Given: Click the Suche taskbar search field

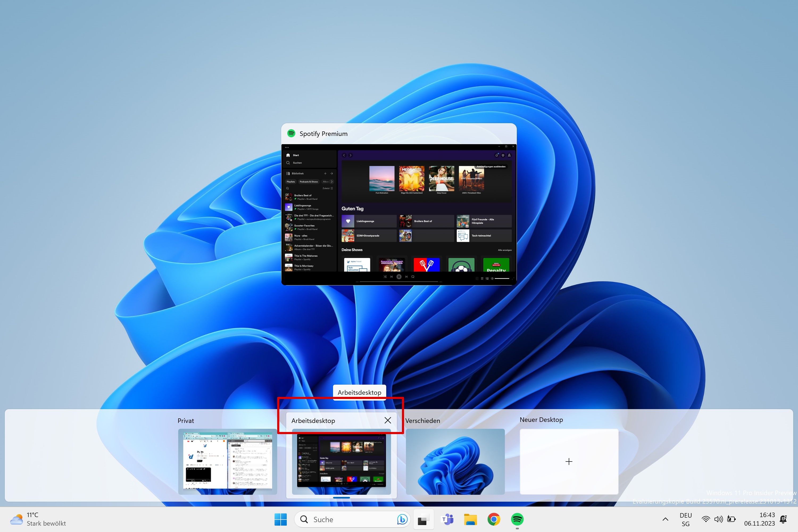Looking at the screenshot, I should tap(350, 519).
